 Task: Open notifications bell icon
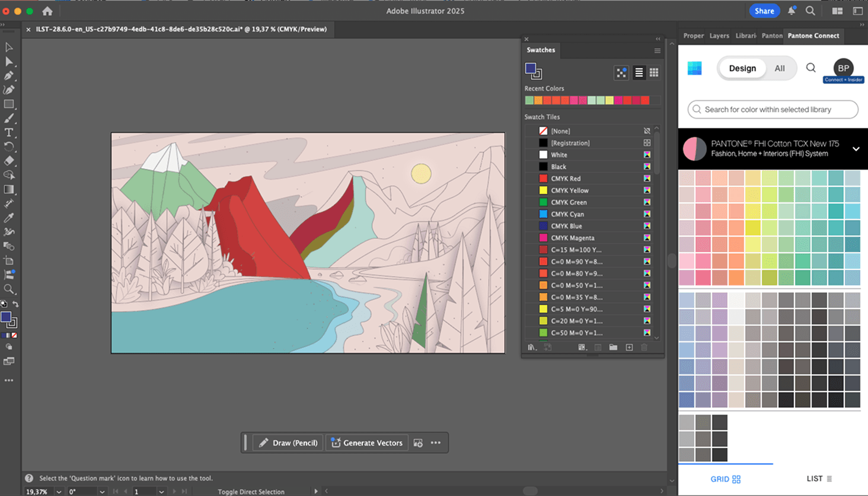792,11
